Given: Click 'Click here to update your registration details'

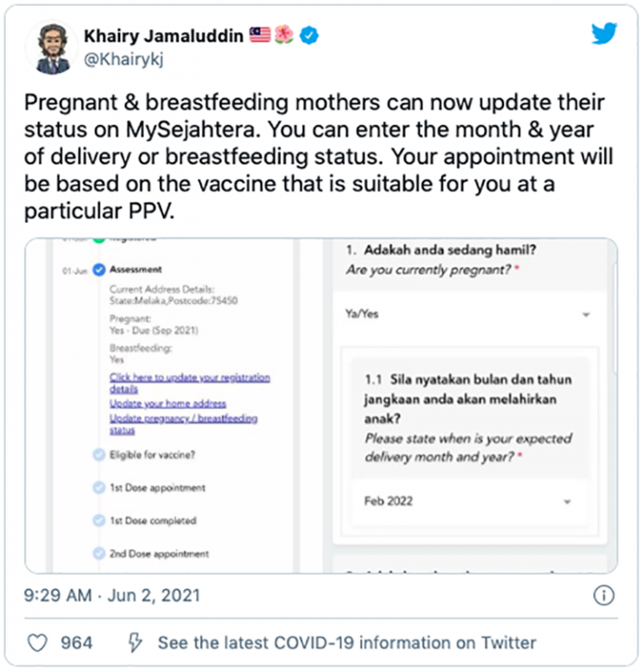Looking at the screenshot, I should pos(190,383).
